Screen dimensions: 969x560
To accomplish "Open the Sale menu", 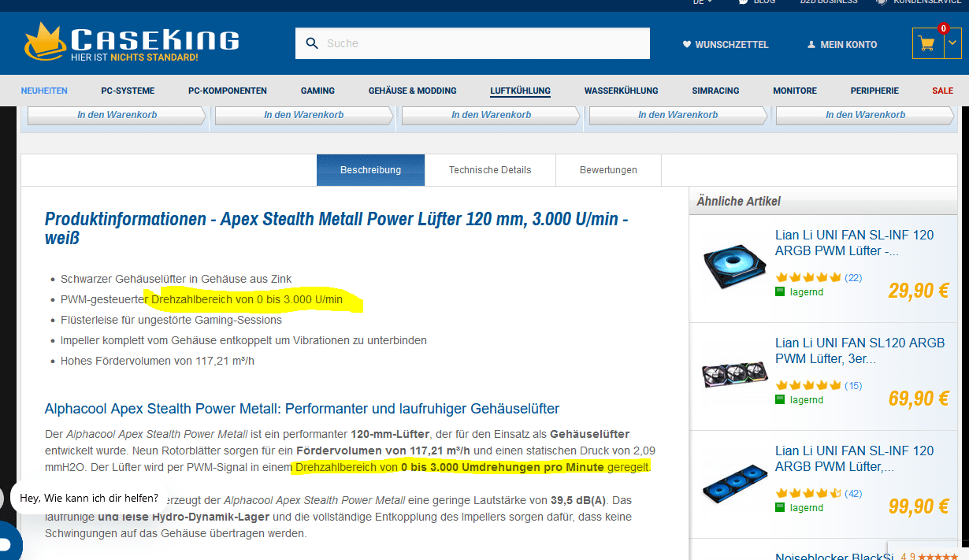I will pyautogui.click(x=942, y=91).
